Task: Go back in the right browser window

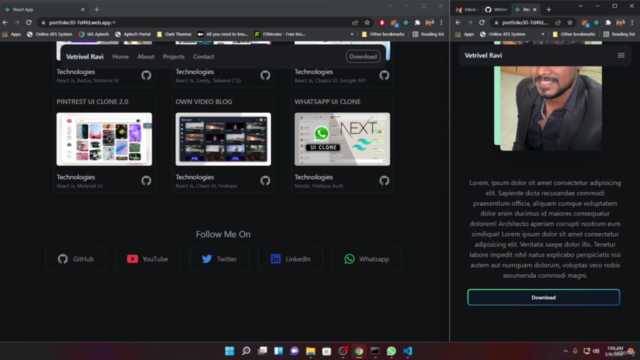Action: 458,22
